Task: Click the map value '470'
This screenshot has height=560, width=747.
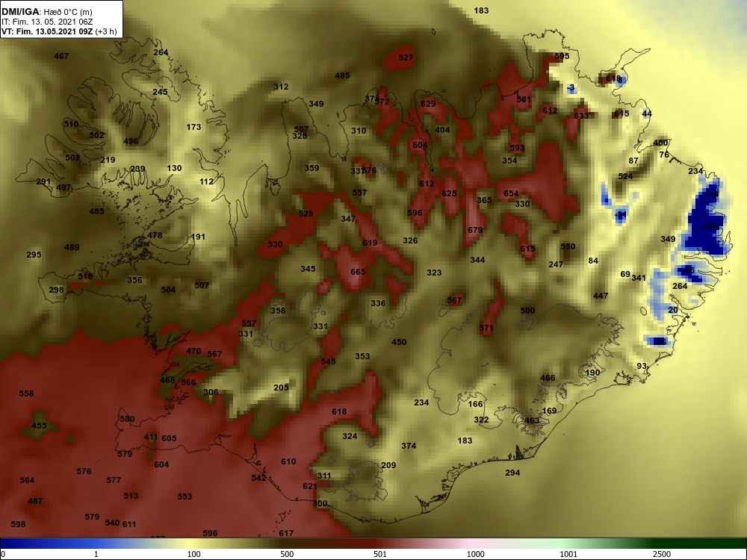Action: click(x=193, y=352)
